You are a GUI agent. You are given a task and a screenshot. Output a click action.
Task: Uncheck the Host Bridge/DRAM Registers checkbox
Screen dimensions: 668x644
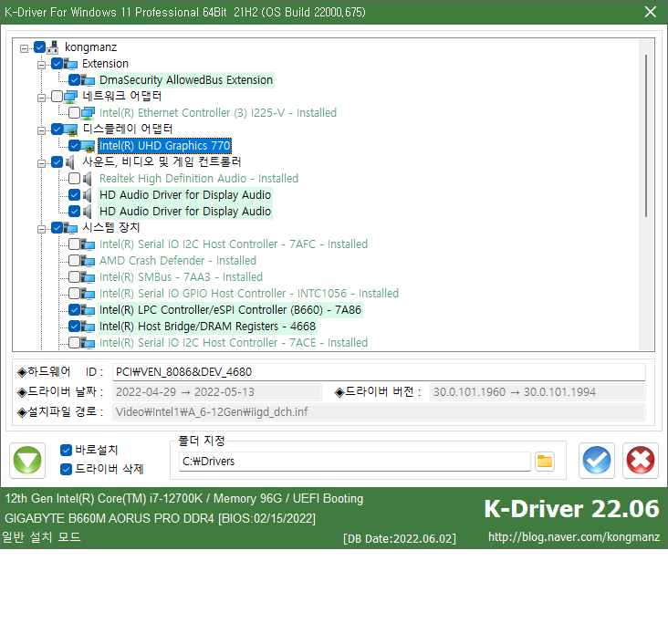(75, 327)
